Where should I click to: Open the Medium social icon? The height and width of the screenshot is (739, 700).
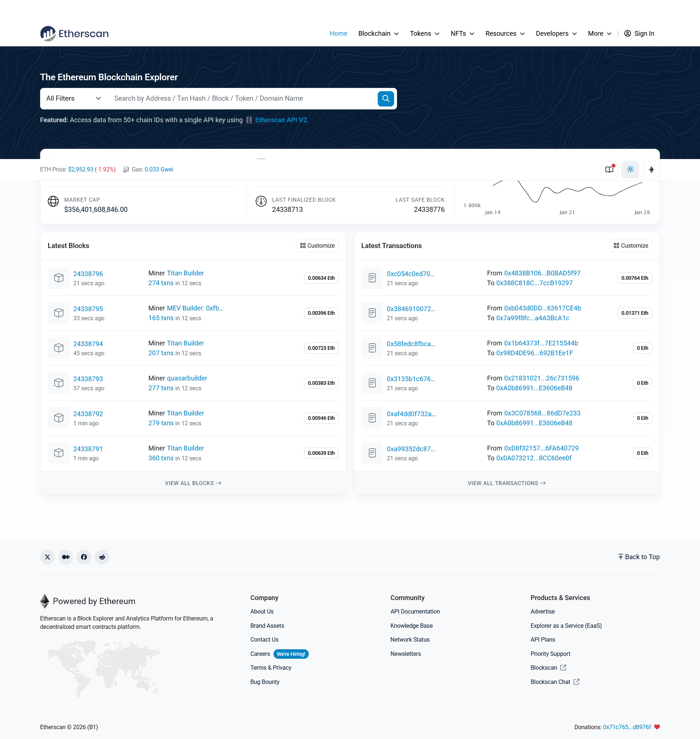point(66,557)
